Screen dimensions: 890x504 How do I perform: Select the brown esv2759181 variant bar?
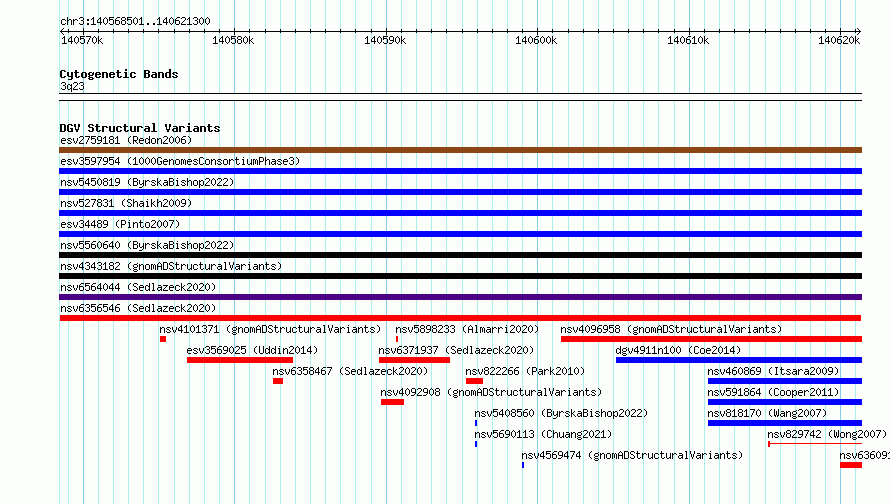pyautogui.click(x=460, y=150)
